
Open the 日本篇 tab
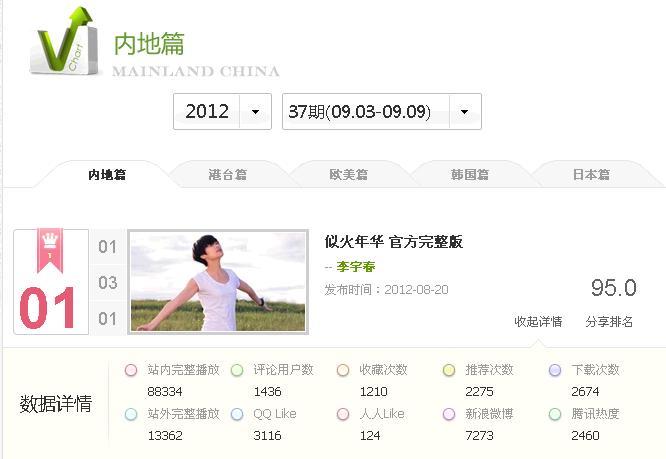coord(591,175)
